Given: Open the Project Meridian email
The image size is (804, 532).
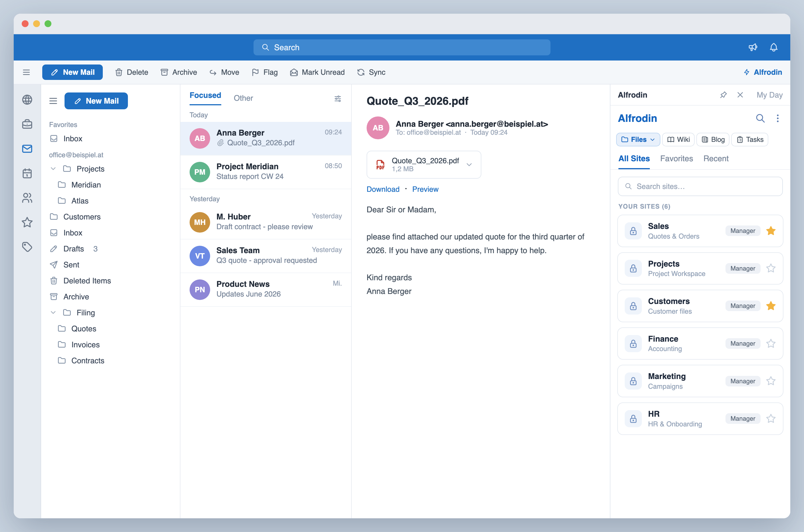Looking at the screenshot, I should click(x=266, y=172).
